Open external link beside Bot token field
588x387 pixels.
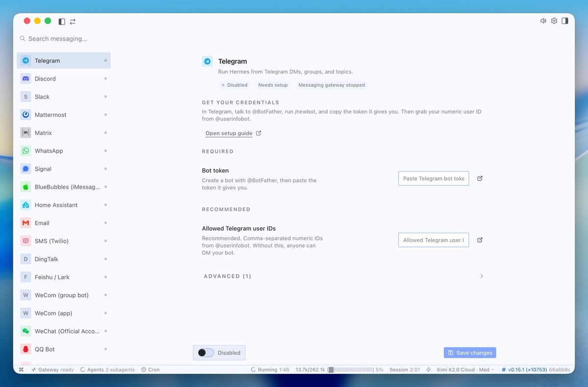[x=480, y=178]
